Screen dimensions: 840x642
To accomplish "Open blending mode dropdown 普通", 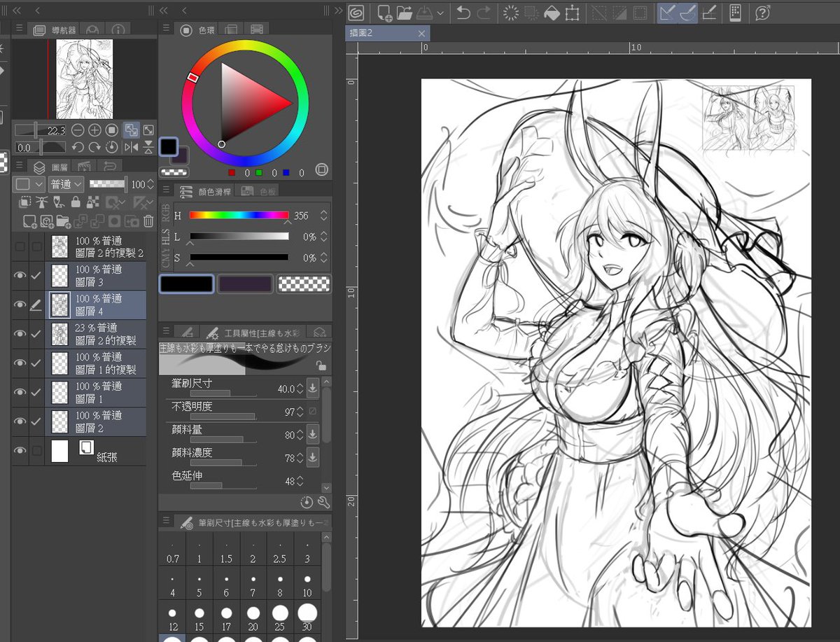I will (x=67, y=184).
